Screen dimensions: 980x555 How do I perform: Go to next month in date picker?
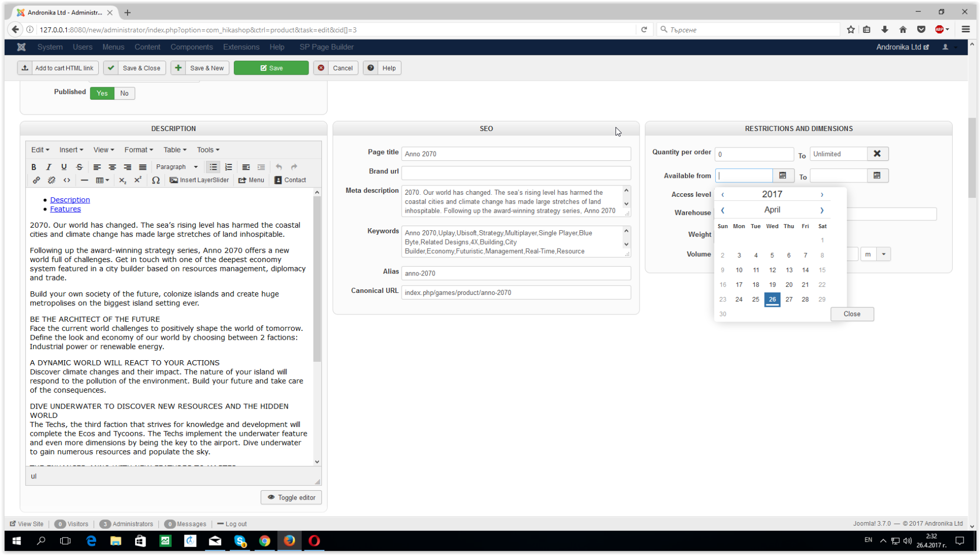tap(822, 210)
